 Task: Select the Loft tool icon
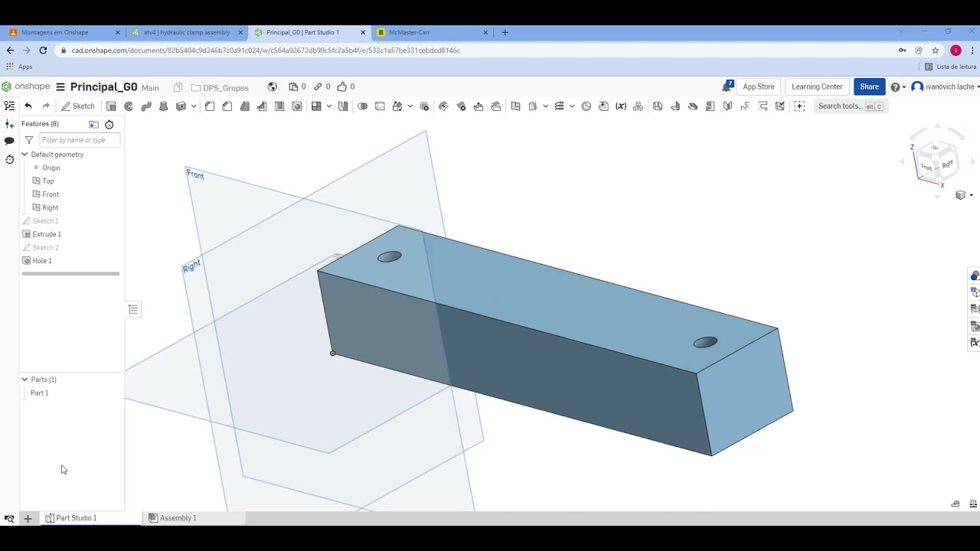(164, 106)
